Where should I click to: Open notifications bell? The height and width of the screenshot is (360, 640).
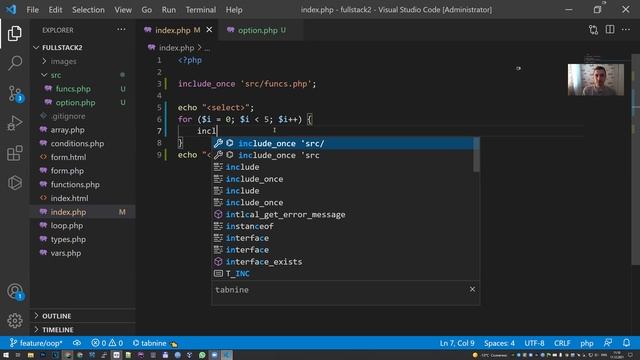(x=626, y=343)
